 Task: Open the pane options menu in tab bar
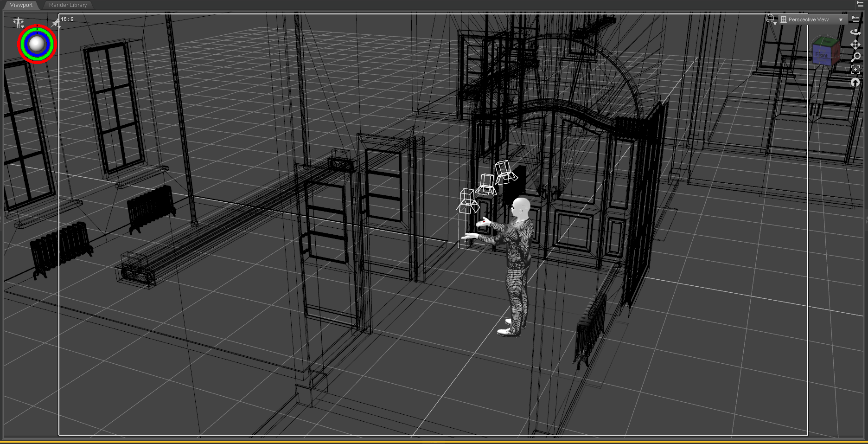pyautogui.click(x=860, y=4)
